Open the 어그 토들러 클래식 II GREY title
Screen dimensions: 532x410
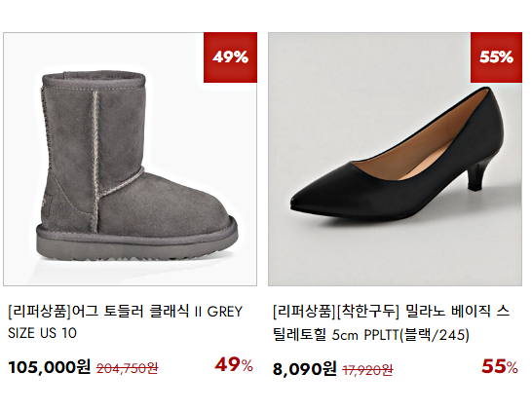[x=125, y=322]
